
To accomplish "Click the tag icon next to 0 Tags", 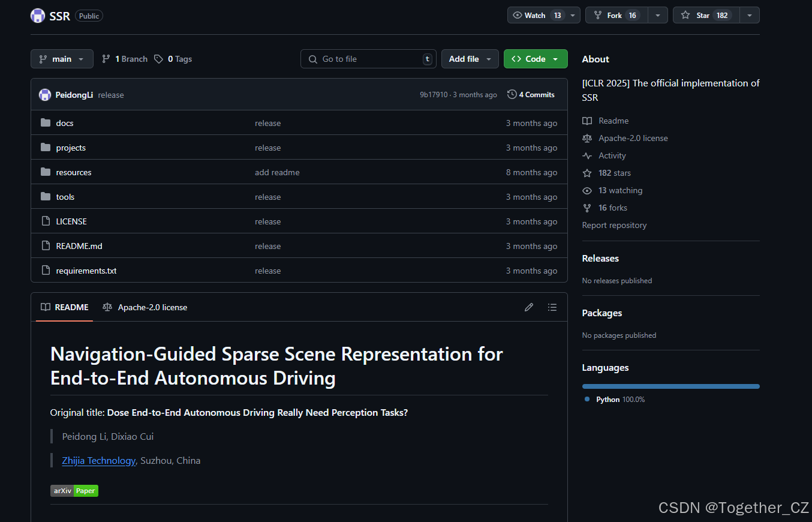I will coord(158,59).
